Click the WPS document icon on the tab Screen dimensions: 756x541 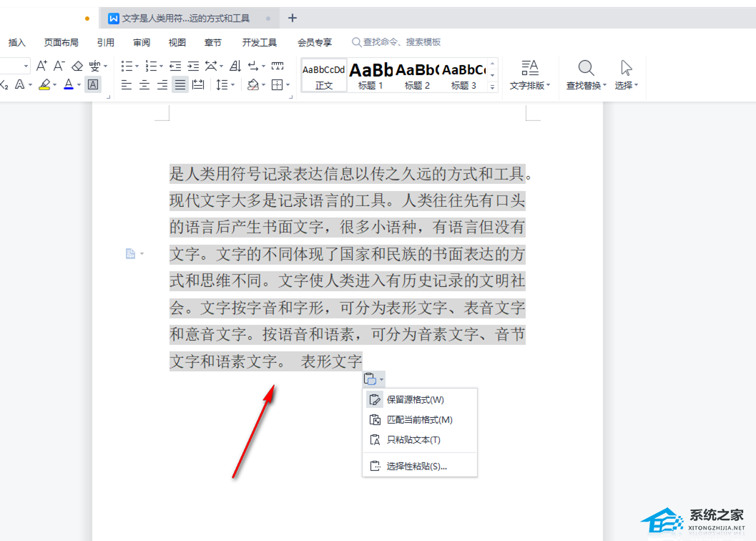coord(113,19)
